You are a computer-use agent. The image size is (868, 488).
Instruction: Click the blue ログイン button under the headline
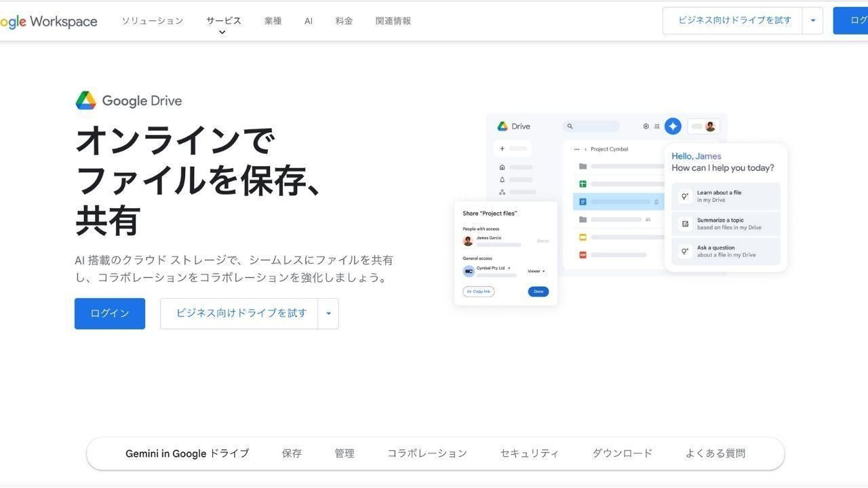click(110, 313)
